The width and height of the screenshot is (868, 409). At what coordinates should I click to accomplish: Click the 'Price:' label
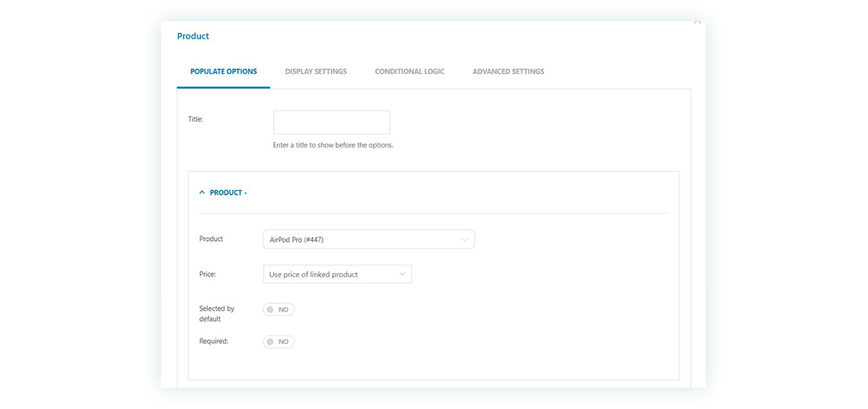click(x=208, y=274)
